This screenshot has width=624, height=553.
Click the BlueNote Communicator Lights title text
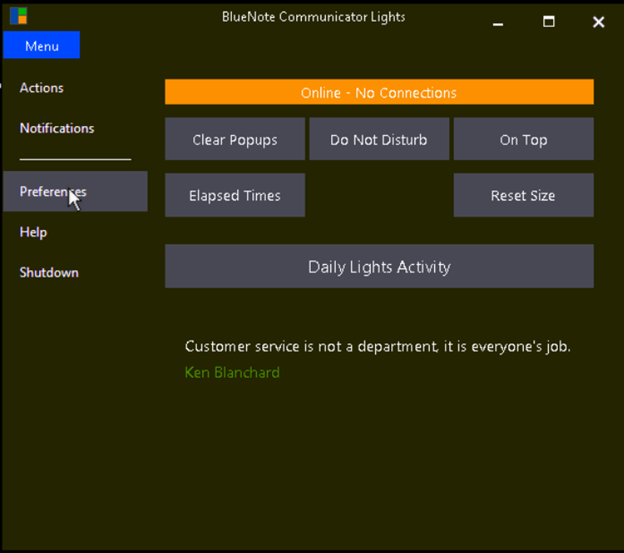pyautogui.click(x=313, y=17)
